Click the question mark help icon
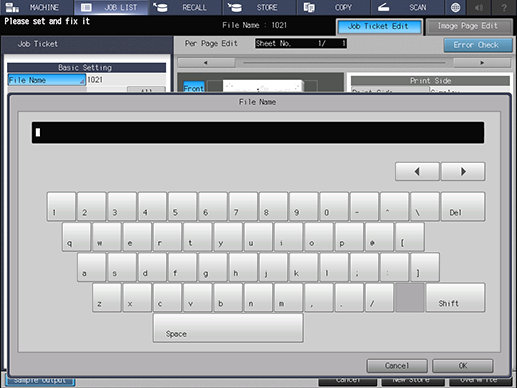 pyautogui.click(x=504, y=7)
